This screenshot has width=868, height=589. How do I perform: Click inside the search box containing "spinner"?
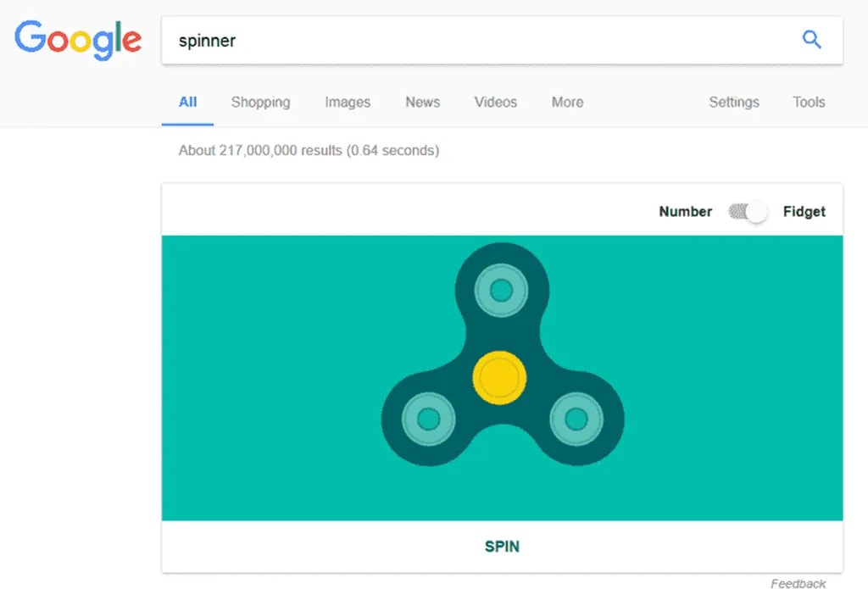tap(475, 40)
